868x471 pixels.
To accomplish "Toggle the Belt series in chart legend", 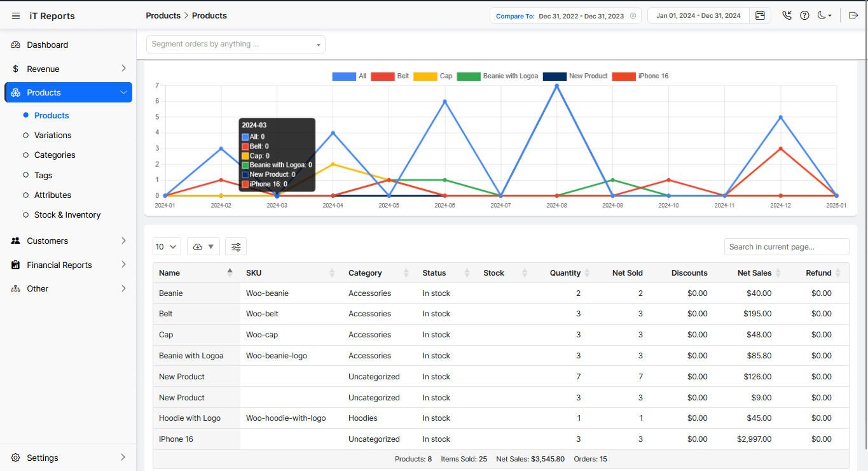I will pos(390,76).
